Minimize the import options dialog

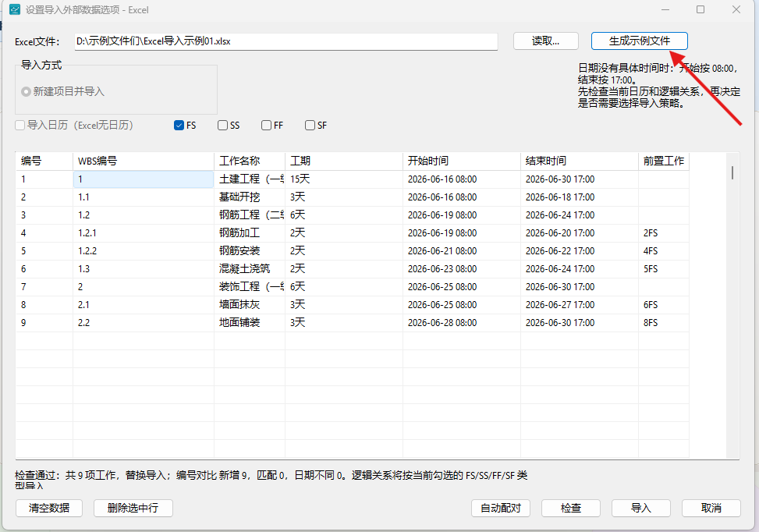tap(665, 9)
